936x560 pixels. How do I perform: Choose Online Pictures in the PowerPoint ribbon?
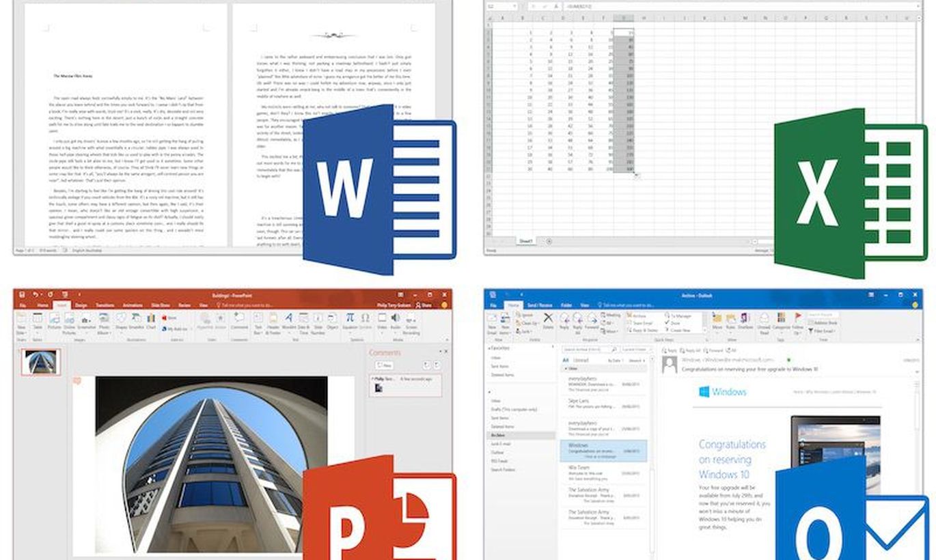(69, 324)
